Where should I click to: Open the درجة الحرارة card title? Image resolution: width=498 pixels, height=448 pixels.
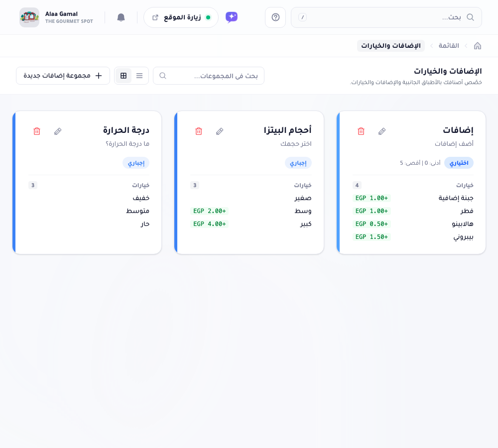[x=126, y=130]
